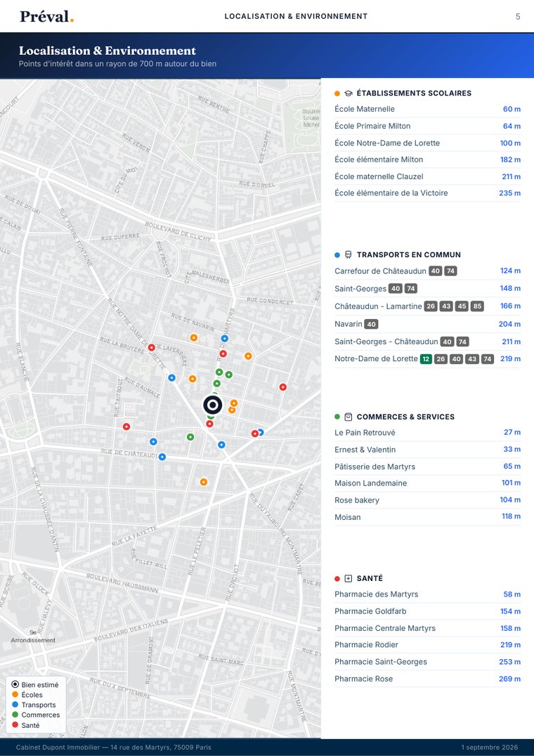
Task: Click the Cabinet Dupont Immobilier footer address
Action: click(x=113, y=748)
